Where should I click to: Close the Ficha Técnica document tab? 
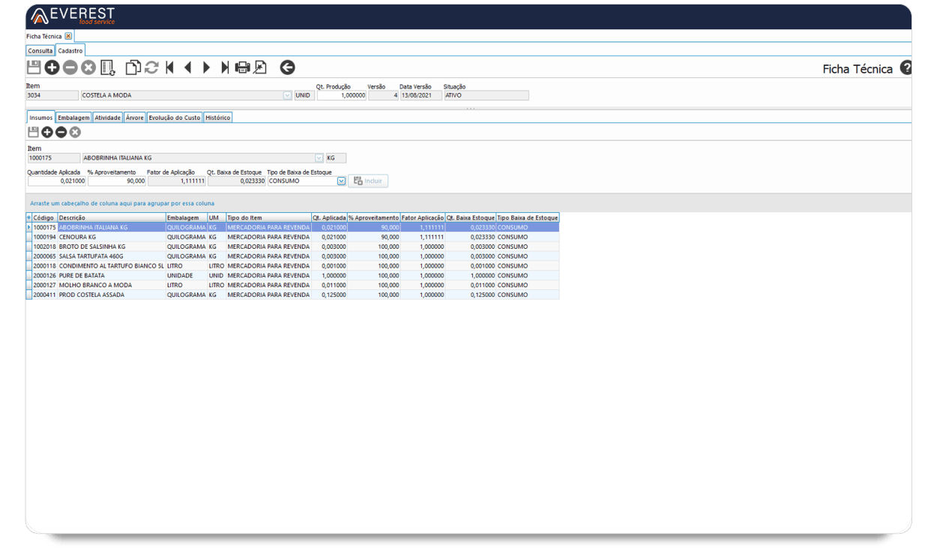pos(68,36)
